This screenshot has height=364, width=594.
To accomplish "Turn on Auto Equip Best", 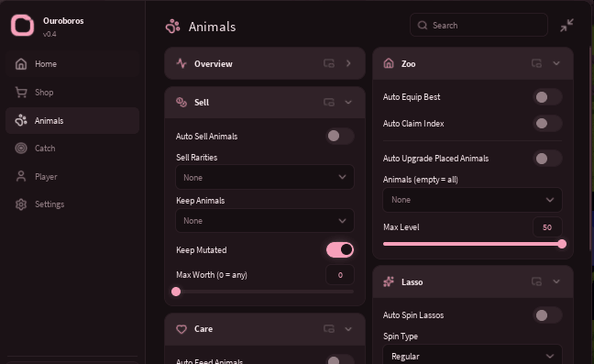I will [x=547, y=97].
